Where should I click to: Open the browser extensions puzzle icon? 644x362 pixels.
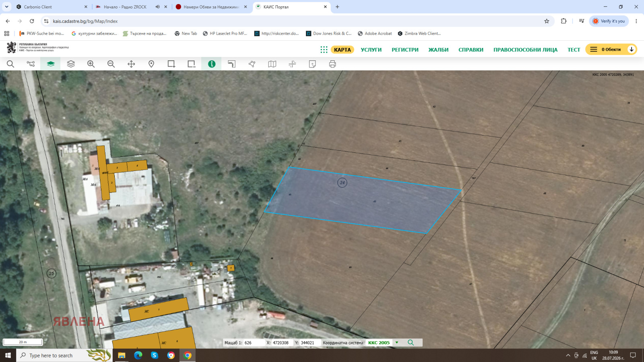[563, 21]
